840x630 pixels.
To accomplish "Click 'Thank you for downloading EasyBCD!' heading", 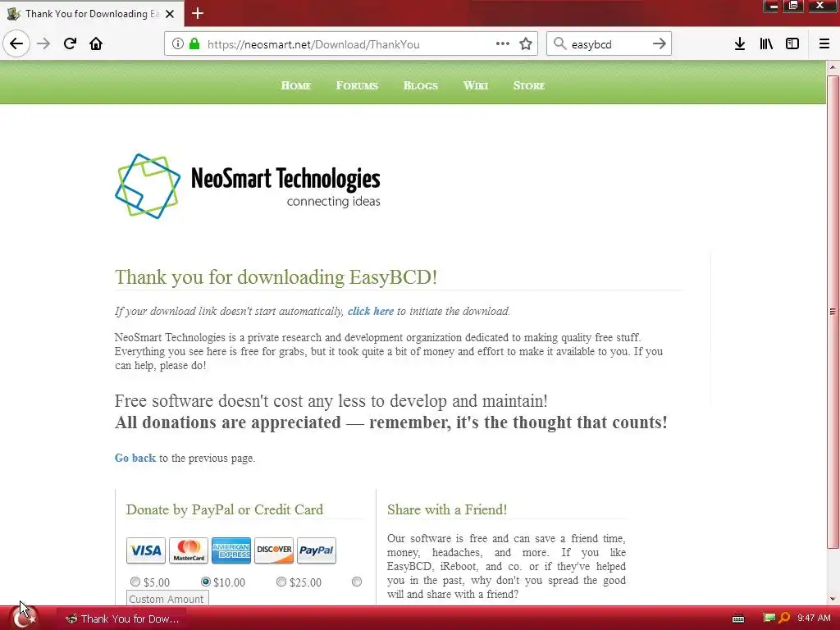I will (x=276, y=277).
